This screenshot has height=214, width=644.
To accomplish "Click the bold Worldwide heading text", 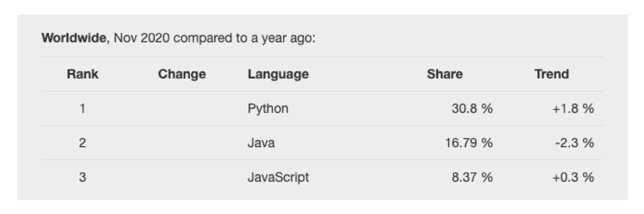I will point(74,38).
